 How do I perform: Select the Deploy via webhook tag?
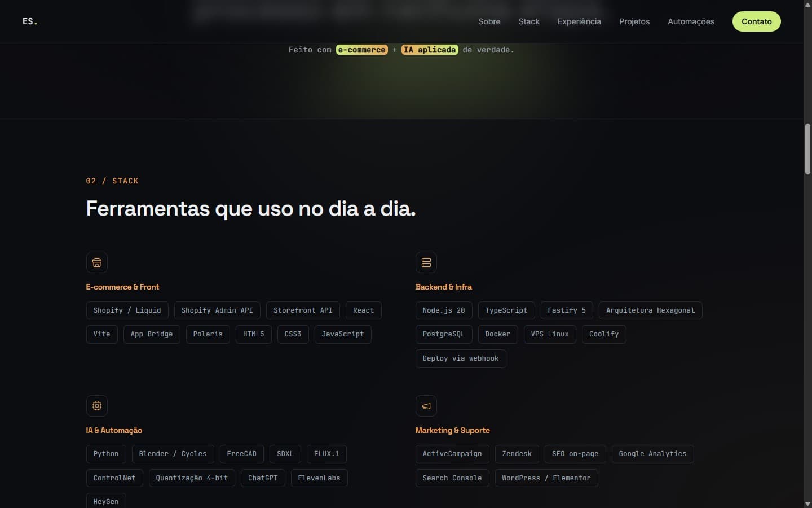pos(461,358)
